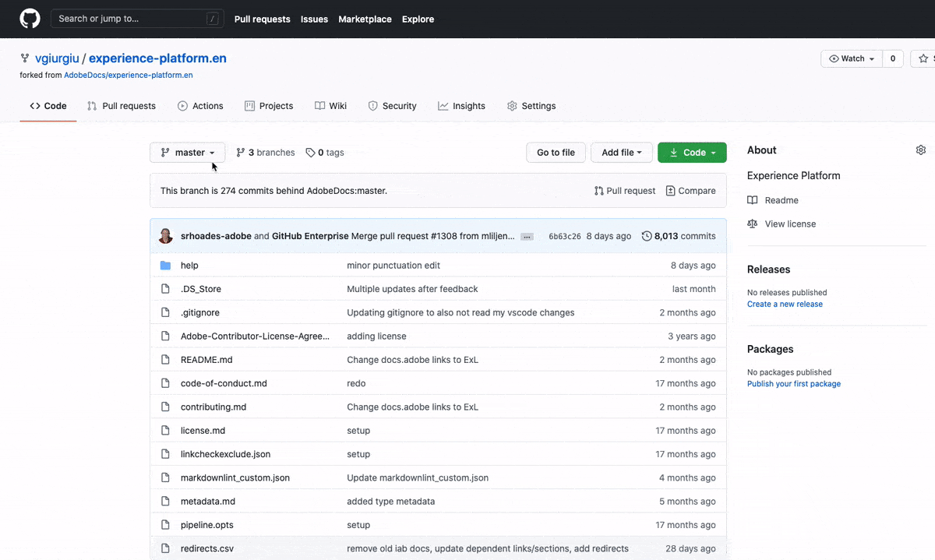The width and height of the screenshot is (935, 560).
Task: Select Marketplace in the top navigation
Action: pyautogui.click(x=365, y=19)
